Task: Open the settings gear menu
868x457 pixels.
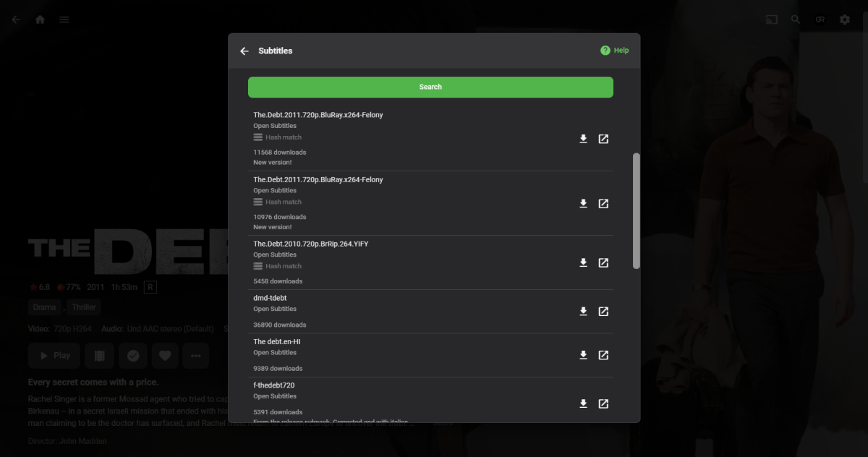Action: [845, 20]
